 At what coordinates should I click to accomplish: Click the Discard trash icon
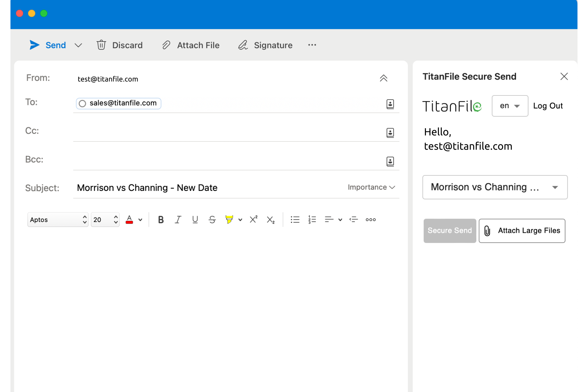tap(101, 45)
